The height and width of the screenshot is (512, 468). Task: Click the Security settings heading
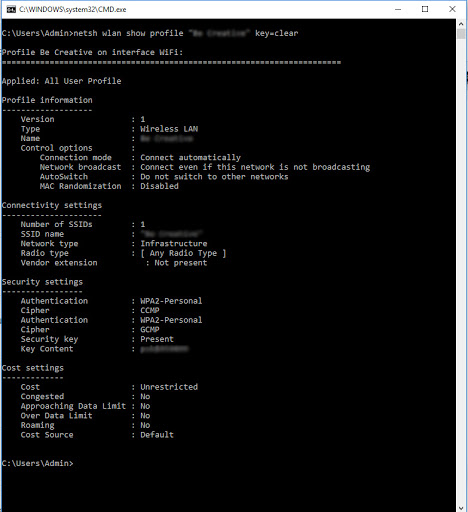point(42,282)
